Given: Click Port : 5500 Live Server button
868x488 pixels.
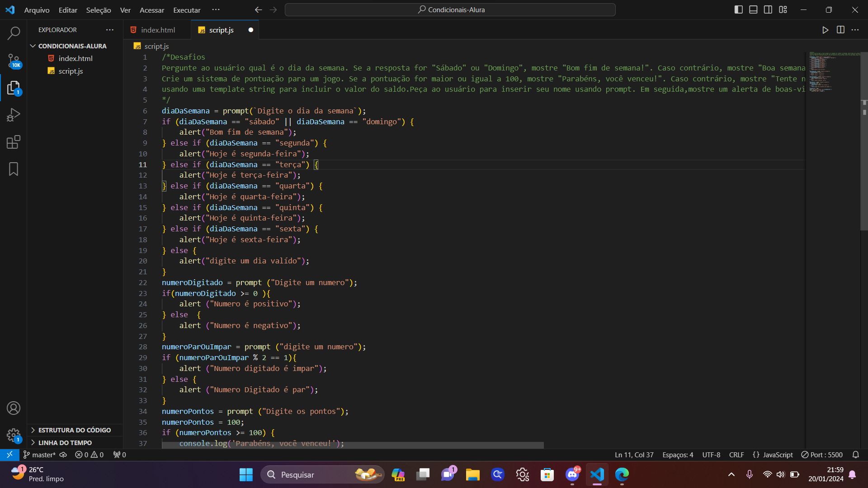Looking at the screenshot, I should (822, 455).
